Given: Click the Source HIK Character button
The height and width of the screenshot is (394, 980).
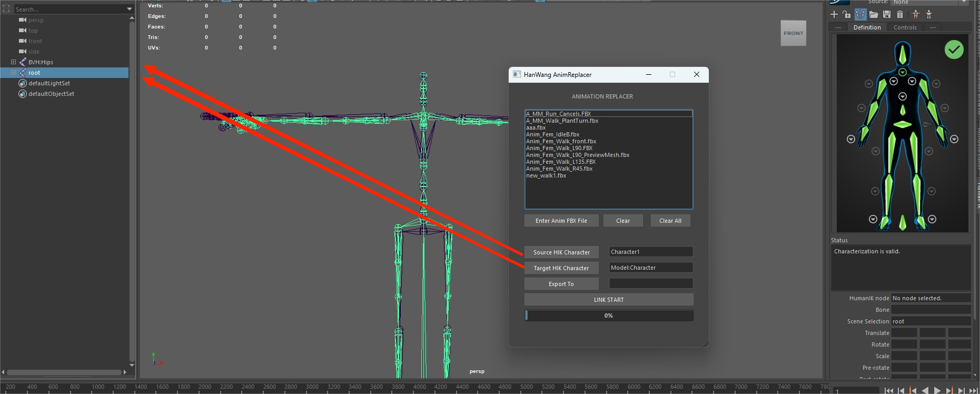Looking at the screenshot, I should coord(561,252).
